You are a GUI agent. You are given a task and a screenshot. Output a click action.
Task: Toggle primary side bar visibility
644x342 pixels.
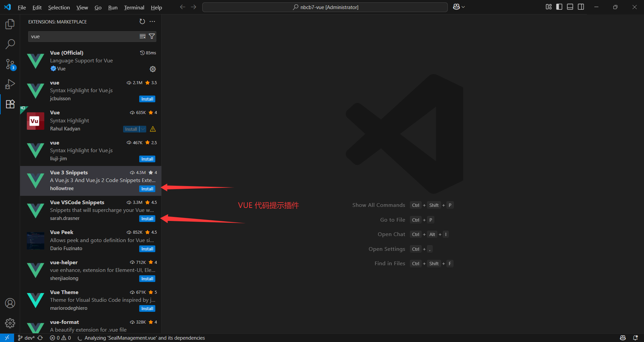[559, 7]
